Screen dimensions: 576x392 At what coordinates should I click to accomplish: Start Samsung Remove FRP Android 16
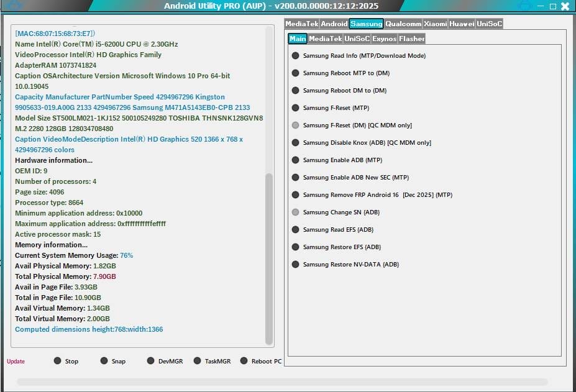(295, 194)
